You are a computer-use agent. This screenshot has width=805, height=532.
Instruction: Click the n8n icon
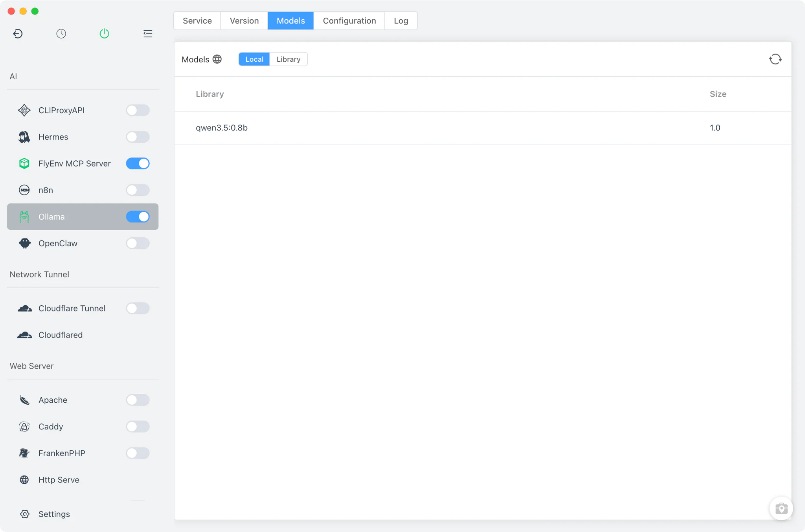24,190
